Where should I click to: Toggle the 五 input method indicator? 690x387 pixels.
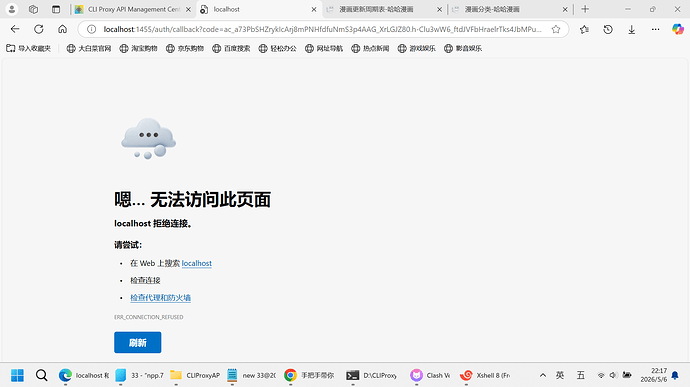point(581,375)
